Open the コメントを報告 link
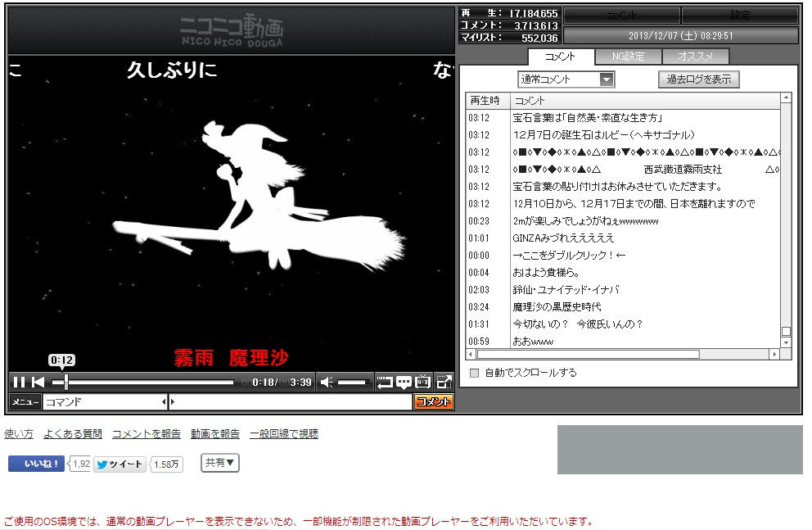The image size is (812, 530). [x=146, y=433]
